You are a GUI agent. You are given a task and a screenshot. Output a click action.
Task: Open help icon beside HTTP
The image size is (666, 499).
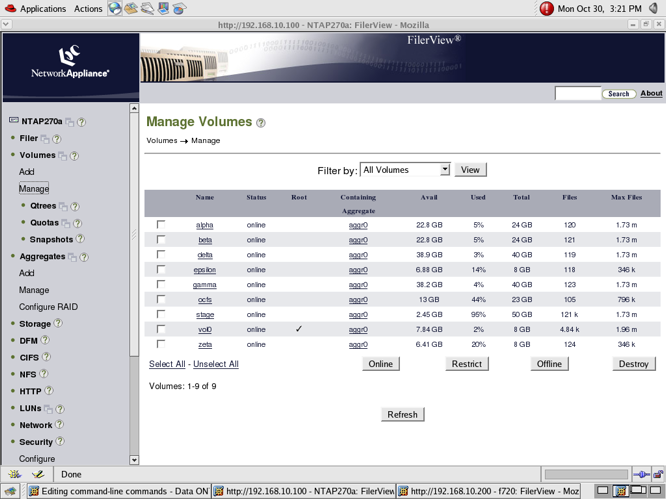[49, 390]
